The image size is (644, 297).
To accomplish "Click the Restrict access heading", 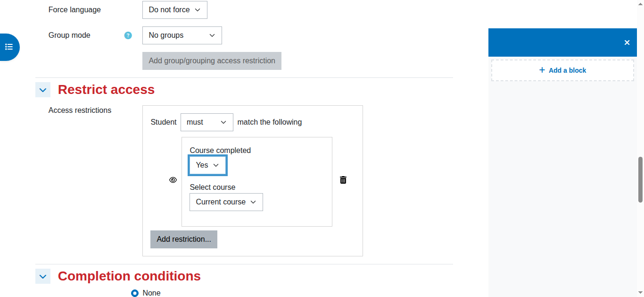I will click(x=106, y=90).
